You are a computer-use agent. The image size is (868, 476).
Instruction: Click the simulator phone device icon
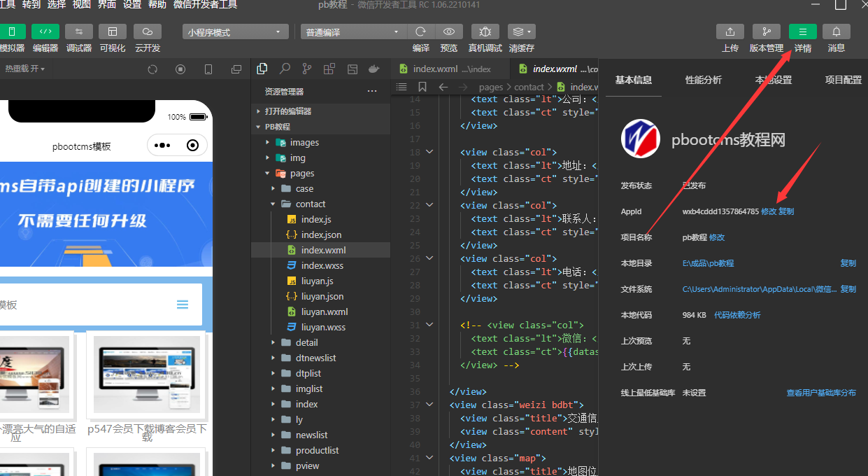(x=208, y=69)
